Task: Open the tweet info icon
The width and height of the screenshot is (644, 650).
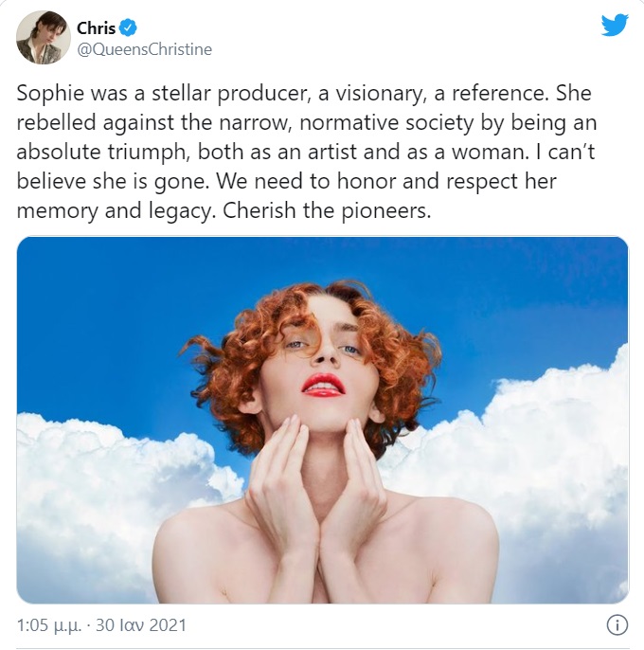Action: click(617, 624)
